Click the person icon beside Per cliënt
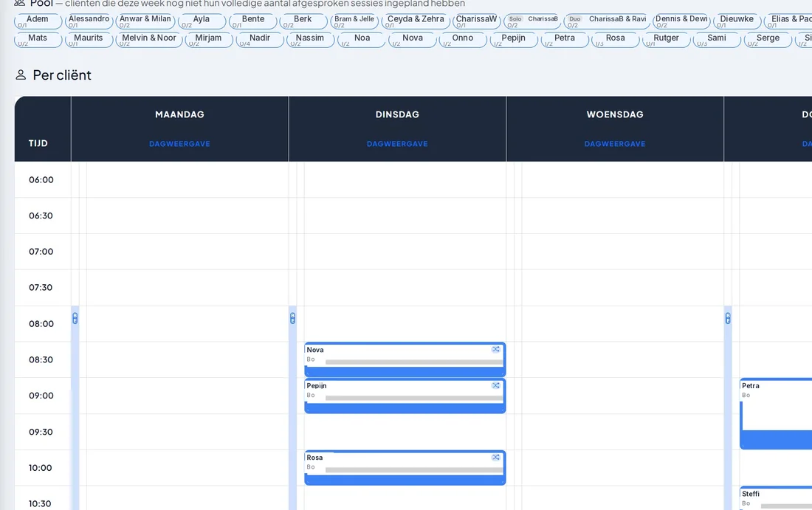This screenshot has width=812, height=510. (x=21, y=75)
